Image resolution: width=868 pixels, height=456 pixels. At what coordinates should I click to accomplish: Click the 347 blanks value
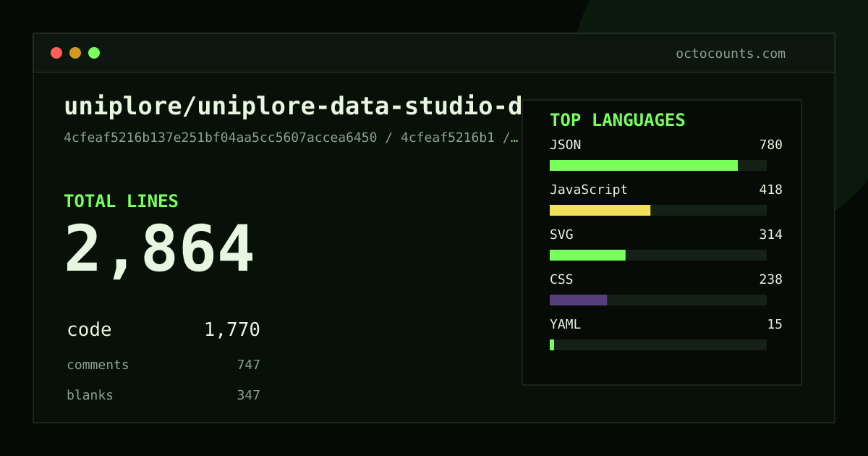point(248,395)
